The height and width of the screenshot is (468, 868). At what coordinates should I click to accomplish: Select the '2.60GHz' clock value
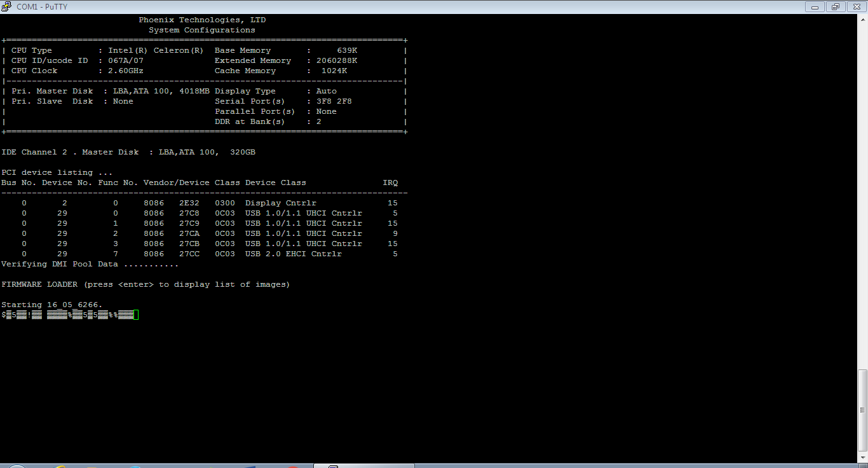[126, 71]
